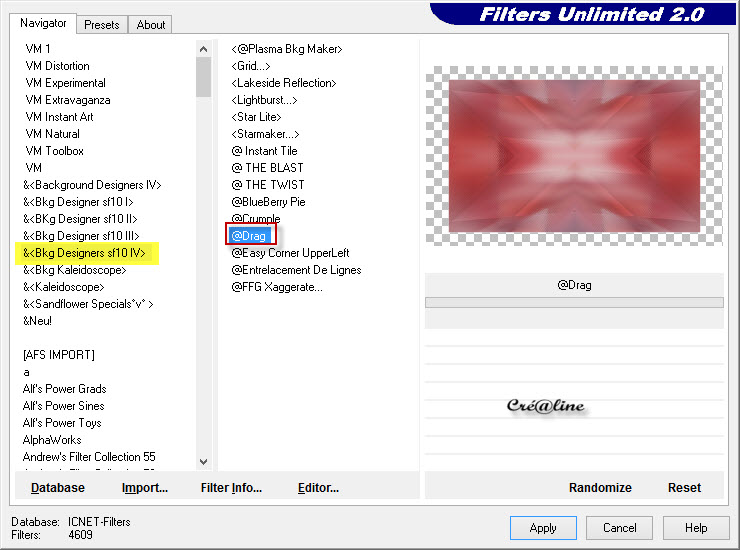Viewport: 740px width, 550px height.
Task: Open the About tab
Action: 151,25
